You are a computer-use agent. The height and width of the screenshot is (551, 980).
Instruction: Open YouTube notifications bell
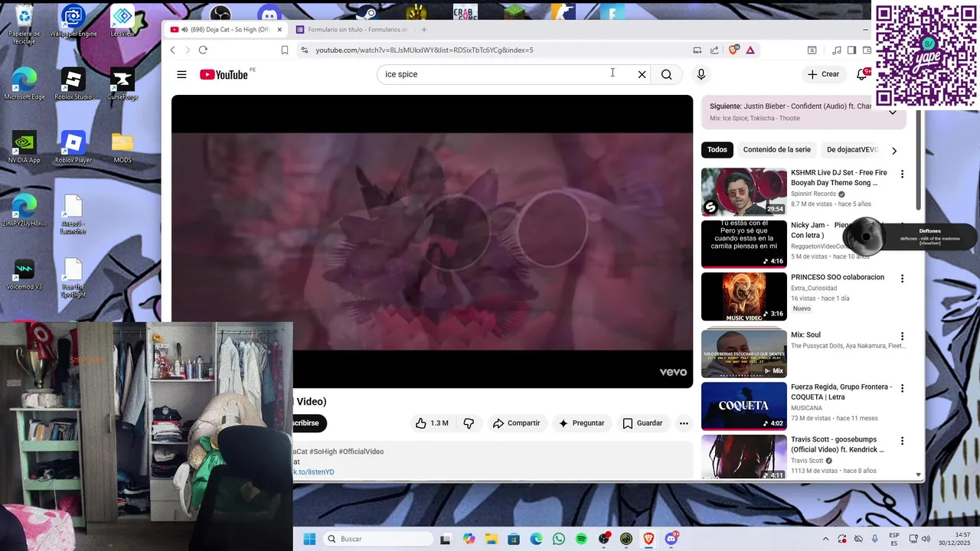pyautogui.click(x=862, y=74)
